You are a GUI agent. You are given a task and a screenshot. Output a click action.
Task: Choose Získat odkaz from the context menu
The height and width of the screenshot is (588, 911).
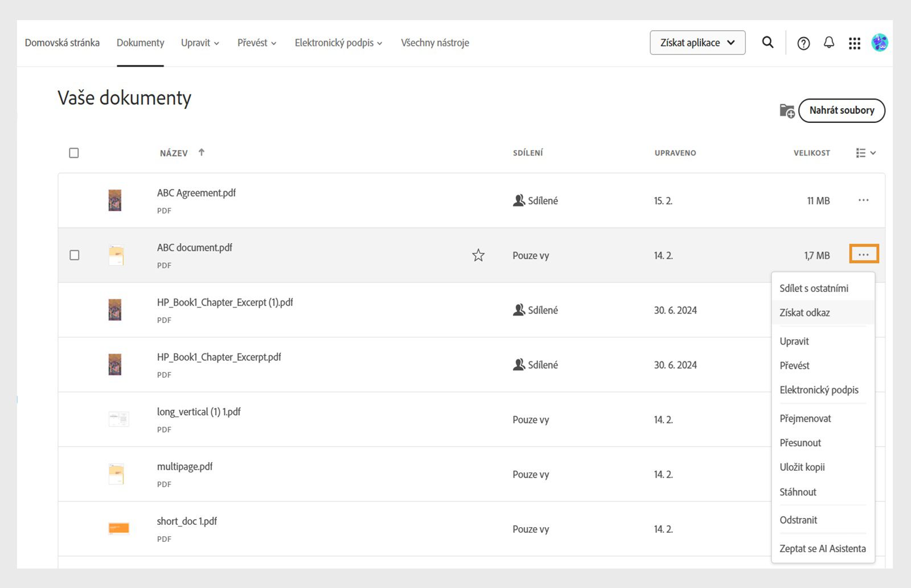click(x=805, y=312)
